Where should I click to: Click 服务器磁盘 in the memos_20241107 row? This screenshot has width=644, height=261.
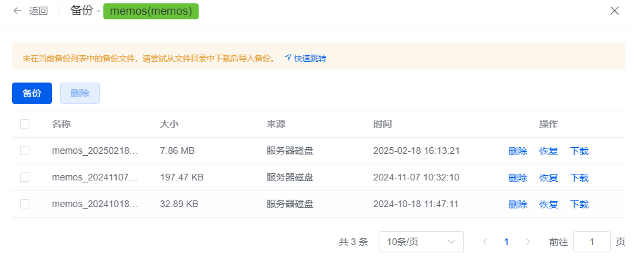pos(290,178)
